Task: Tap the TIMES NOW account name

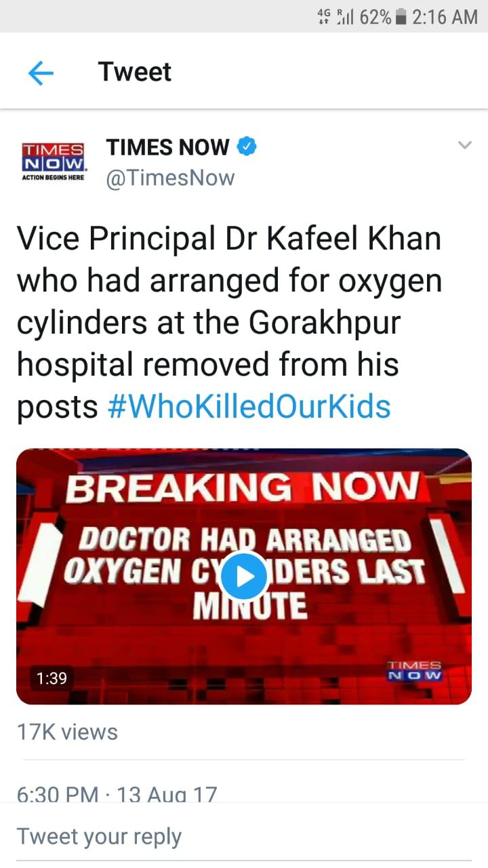Action: (x=168, y=146)
